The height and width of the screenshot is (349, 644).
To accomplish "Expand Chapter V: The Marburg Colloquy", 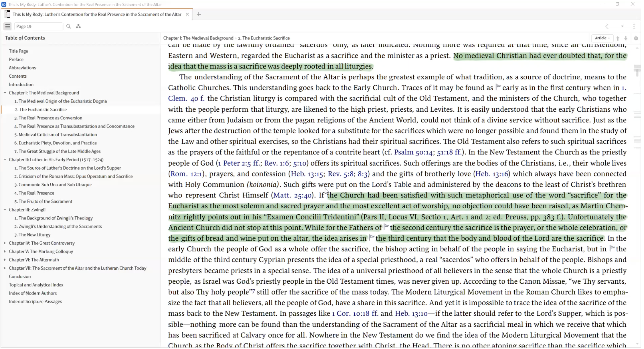I will tap(5, 251).
